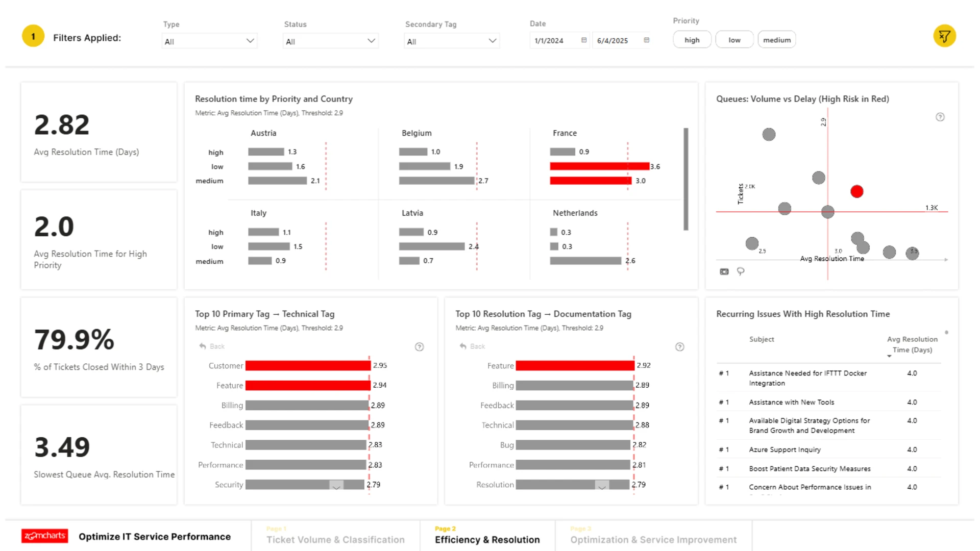Open the start date calendar picker

(584, 40)
